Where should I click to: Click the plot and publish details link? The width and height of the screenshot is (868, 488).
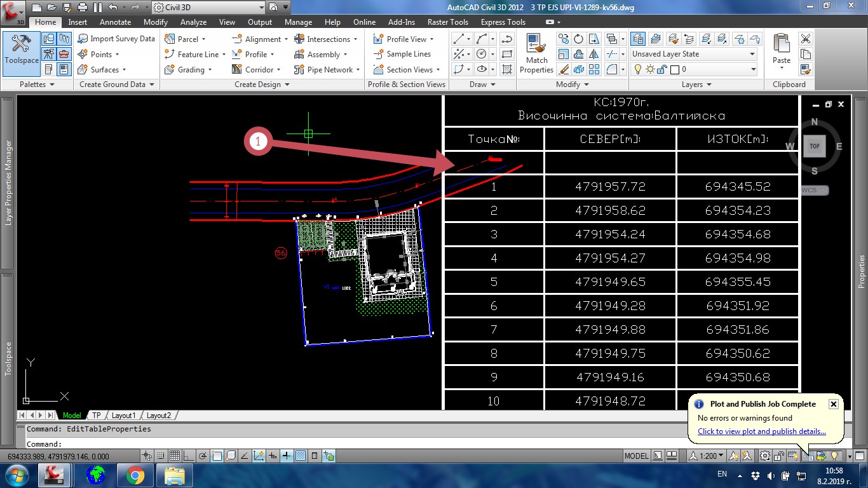761,431
